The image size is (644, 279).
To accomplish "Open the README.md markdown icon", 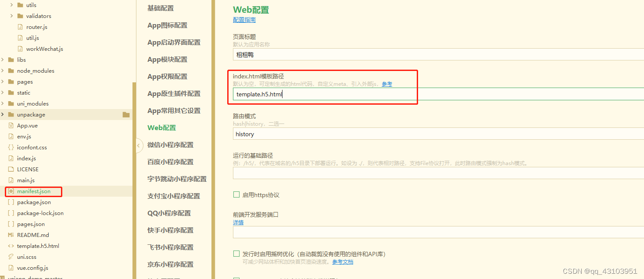I will pos(11,235).
